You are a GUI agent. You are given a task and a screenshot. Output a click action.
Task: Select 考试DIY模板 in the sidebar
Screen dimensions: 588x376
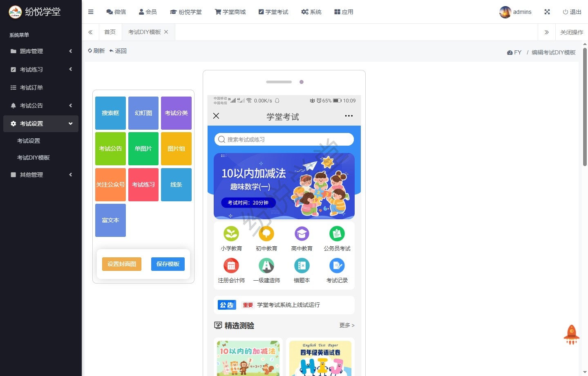tap(34, 158)
